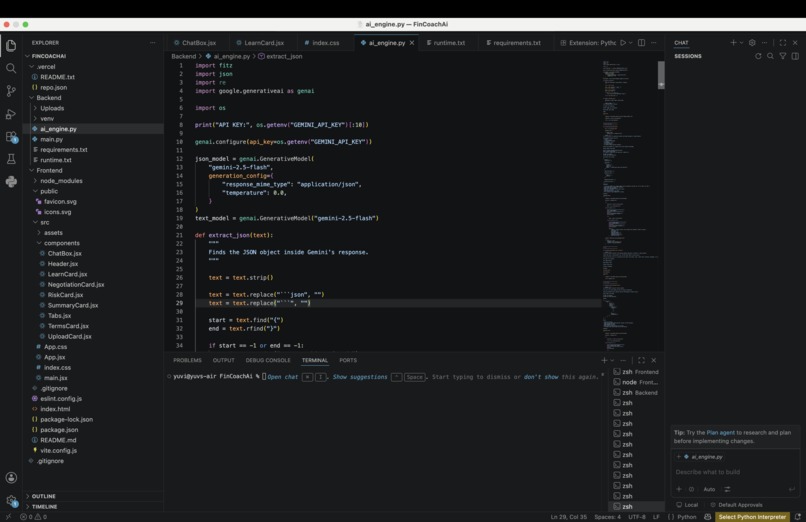Start a new chat session
The image size is (806, 522).
734,43
